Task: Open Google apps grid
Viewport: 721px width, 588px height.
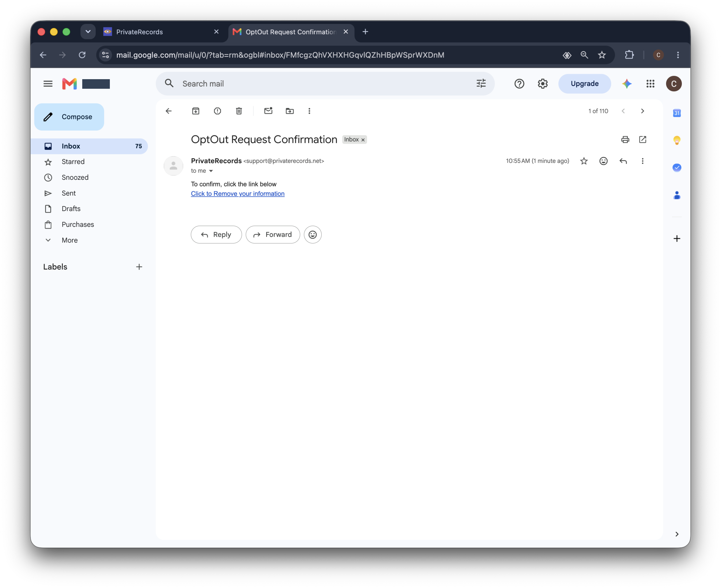Action: [650, 84]
